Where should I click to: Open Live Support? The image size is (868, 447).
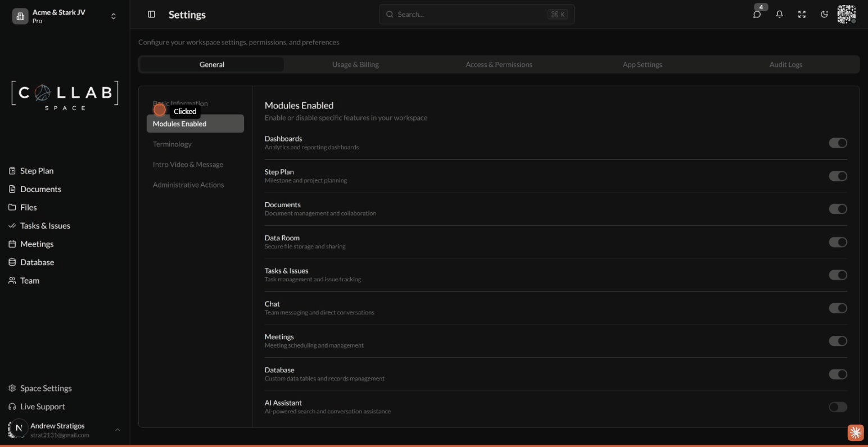(42, 406)
